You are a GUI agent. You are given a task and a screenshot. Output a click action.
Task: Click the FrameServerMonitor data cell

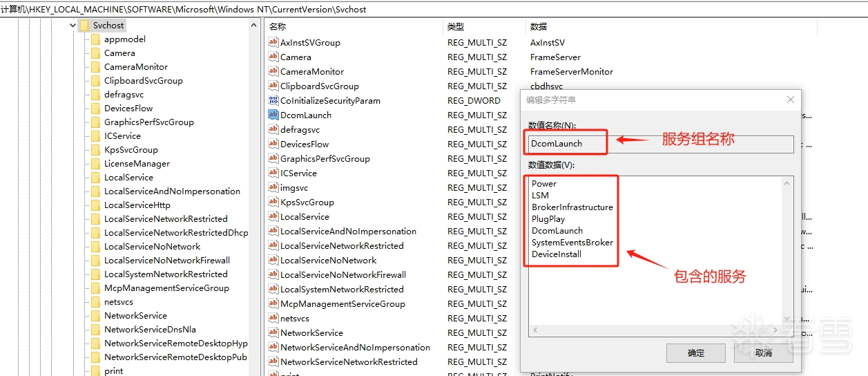[x=572, y=71]
